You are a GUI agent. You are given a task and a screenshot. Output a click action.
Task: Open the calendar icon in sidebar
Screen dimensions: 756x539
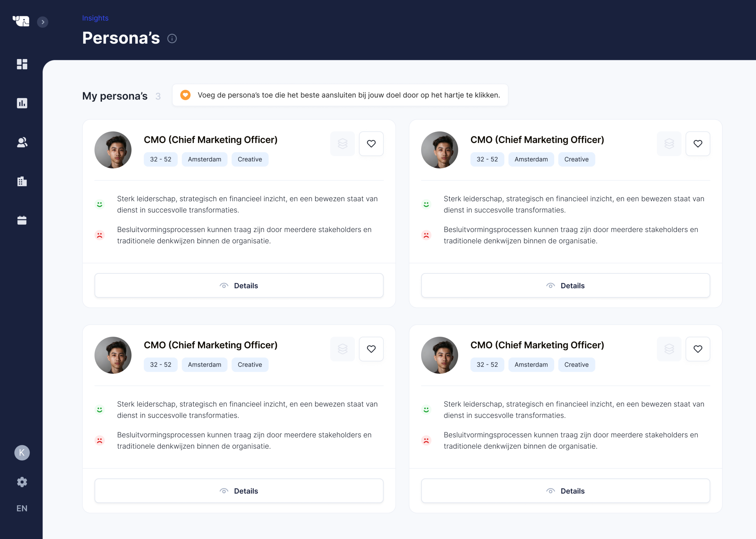point(22,220)
